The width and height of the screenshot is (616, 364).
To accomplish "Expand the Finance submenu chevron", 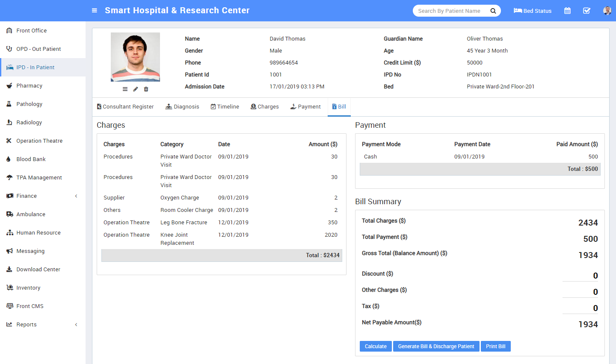I will click(76, 196).
